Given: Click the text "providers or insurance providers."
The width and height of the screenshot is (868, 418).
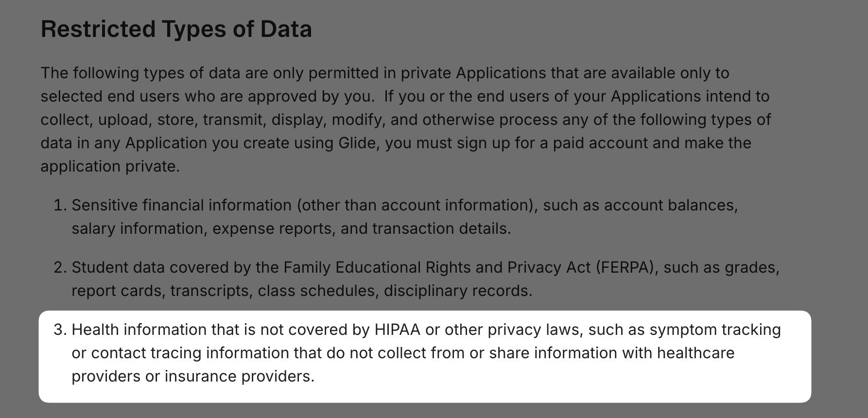Looking at the screenshot, I should 193,376.
